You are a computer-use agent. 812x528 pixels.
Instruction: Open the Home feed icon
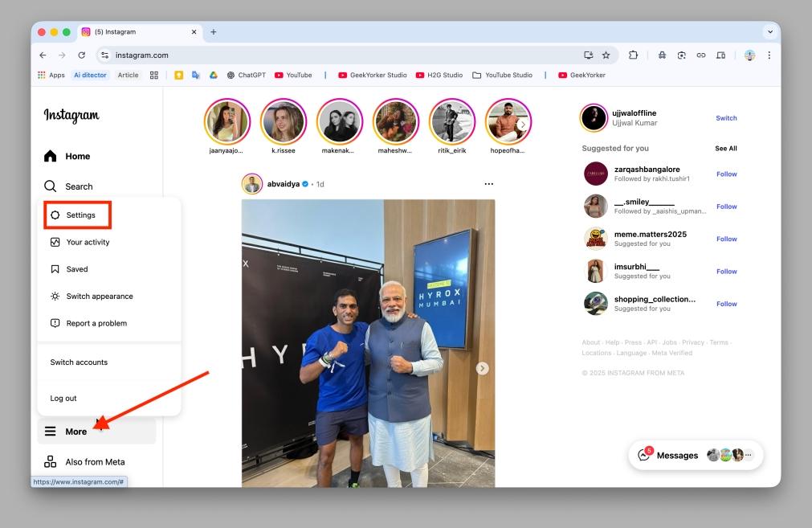(x=51, y=155)
